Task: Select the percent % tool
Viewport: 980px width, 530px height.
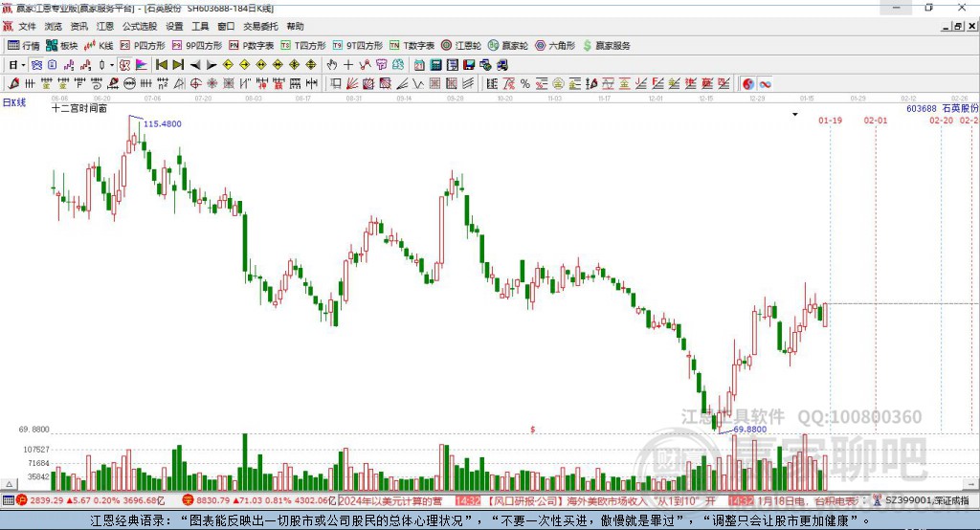Action: point(525,84)
